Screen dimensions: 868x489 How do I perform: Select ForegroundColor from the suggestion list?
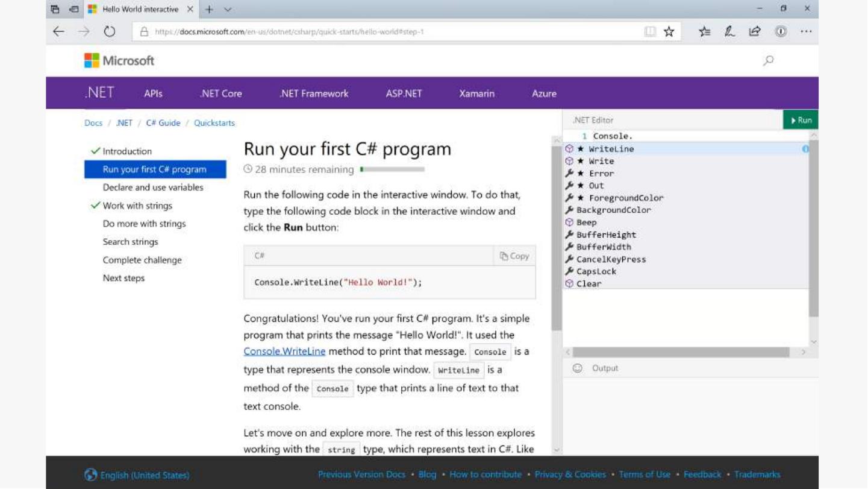(686, 198)
